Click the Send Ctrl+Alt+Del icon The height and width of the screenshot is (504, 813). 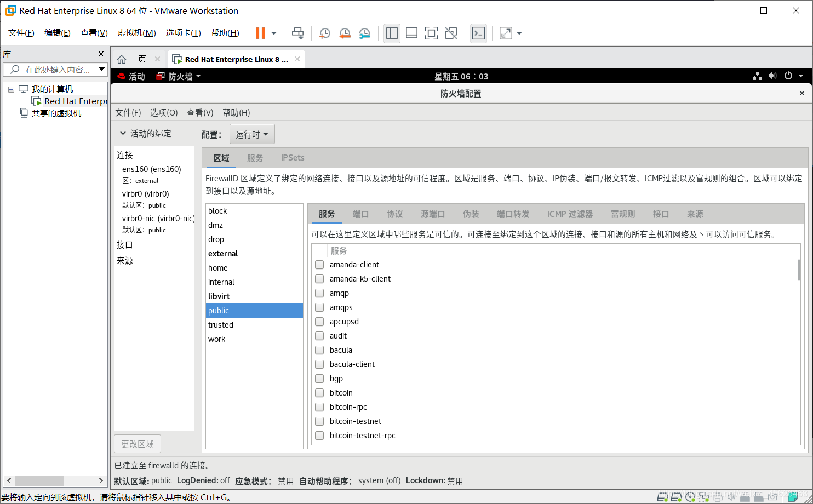pyautogui.click(x=297, y=33)
